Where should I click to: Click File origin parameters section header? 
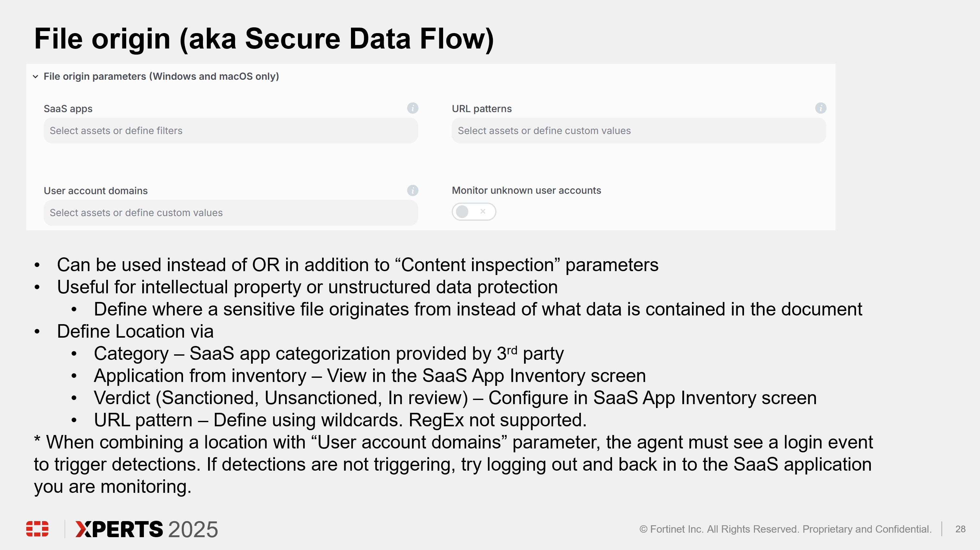pyautogui.click(x=161, y=76)
